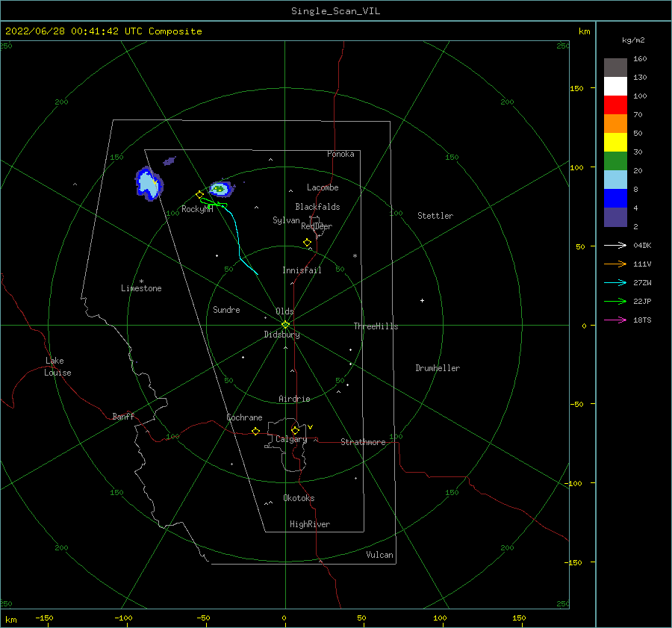This screenshot has height=628, width=672.
Task: Click the magenta 18TS arrow in legend
Action: (x=615, y=320)
